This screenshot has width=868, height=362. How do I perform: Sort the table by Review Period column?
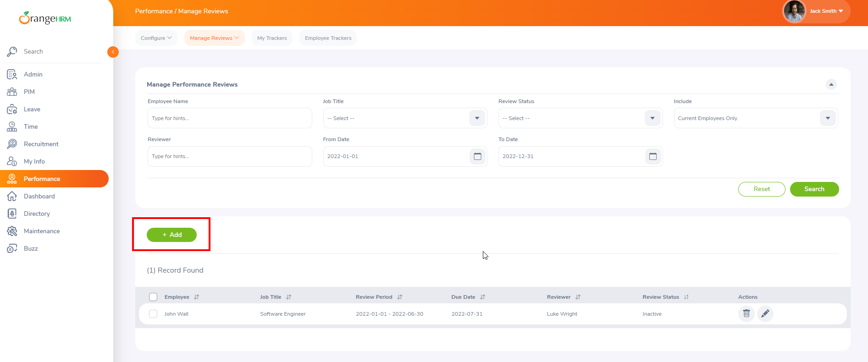point(400,297)
